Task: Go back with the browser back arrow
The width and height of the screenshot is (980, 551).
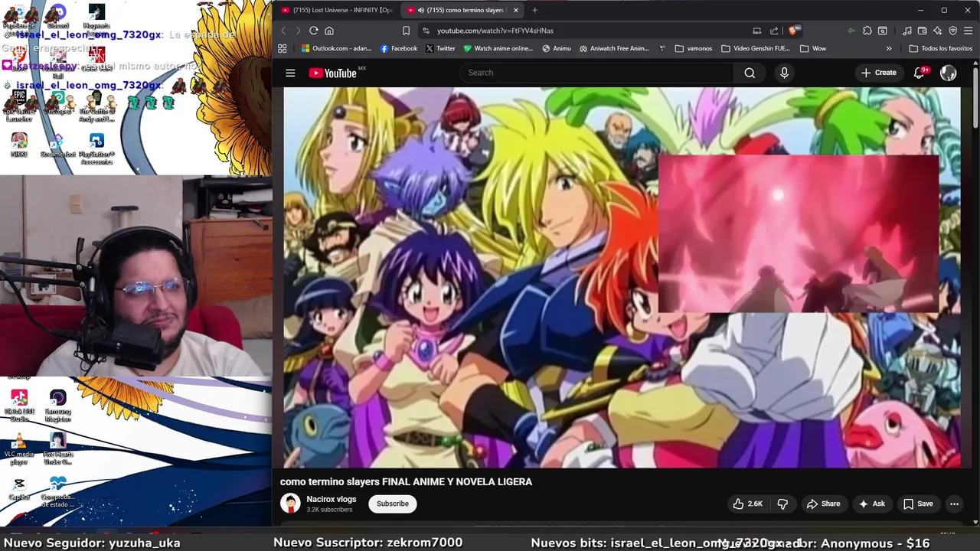Action: (283, 31)
